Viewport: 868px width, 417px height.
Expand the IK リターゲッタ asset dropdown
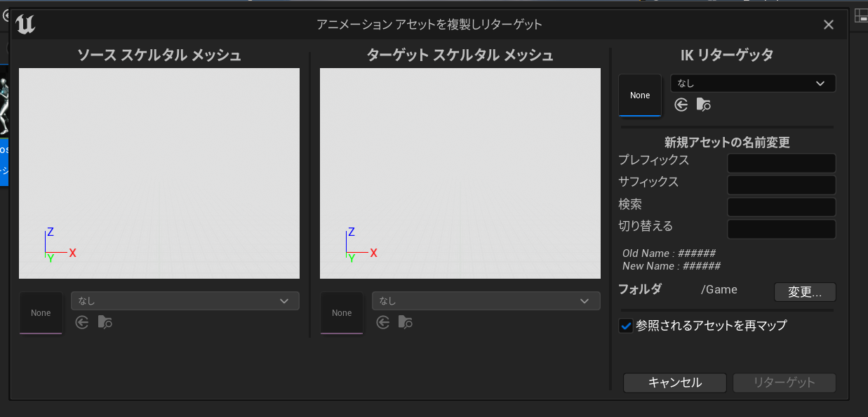[753, 84]
